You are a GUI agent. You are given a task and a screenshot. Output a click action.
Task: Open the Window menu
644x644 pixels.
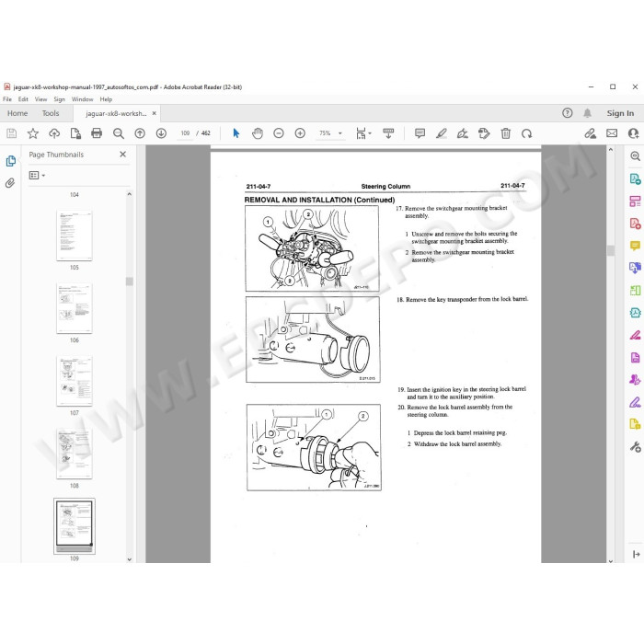pyautogui.click(x=82, y=99)
